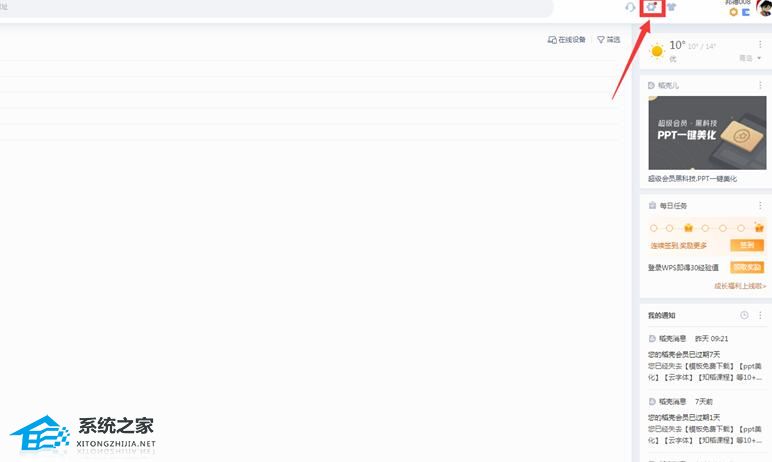
Task: Click the 每日任务 card title
Action: 673,205
